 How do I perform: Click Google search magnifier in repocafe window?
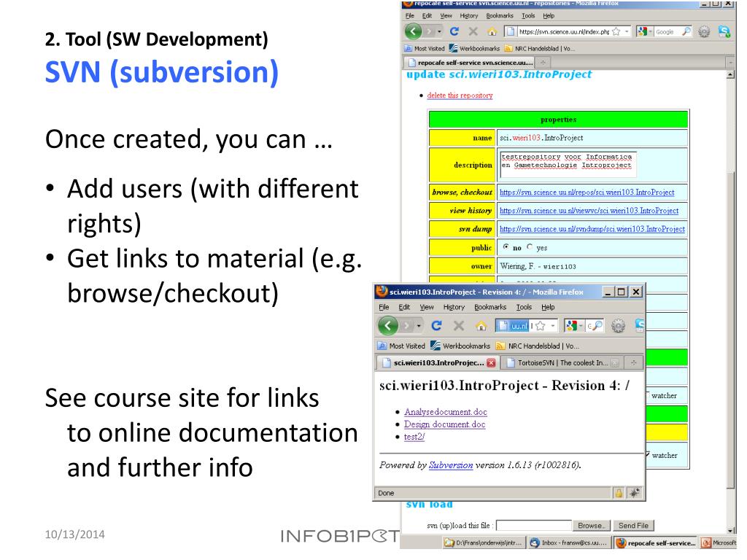tap(686, 31)
